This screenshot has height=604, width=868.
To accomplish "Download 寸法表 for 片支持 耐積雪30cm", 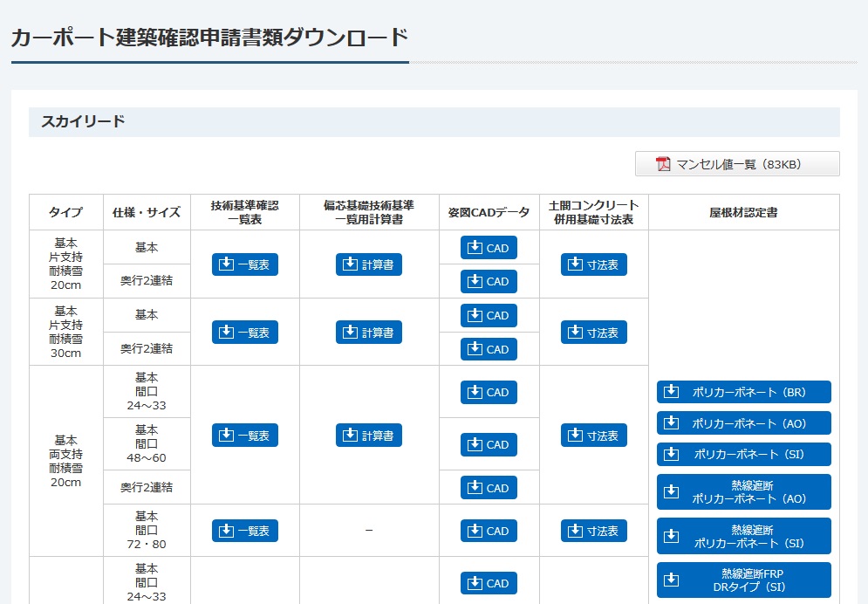I will point(593,333).
